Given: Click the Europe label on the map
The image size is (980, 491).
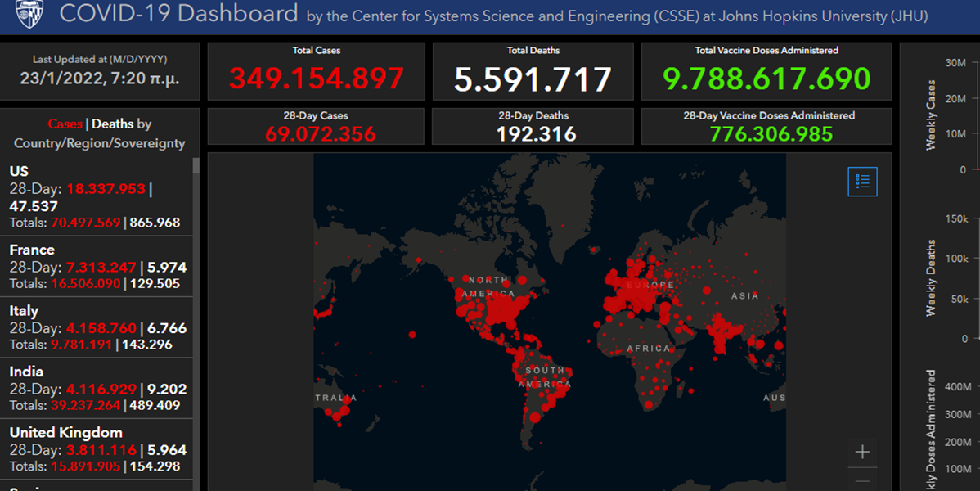Looking at the screenshot, I should click(x=650, y=285).
